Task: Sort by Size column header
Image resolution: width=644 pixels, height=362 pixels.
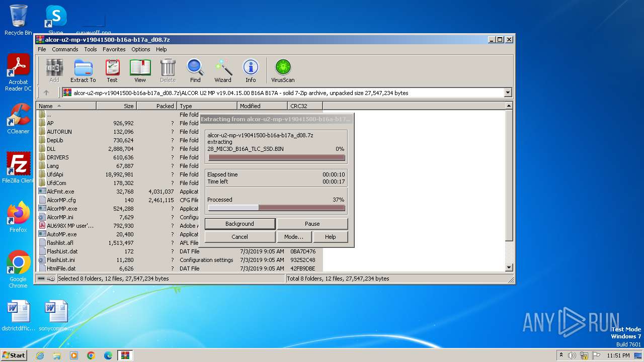Action: point(117,106)
